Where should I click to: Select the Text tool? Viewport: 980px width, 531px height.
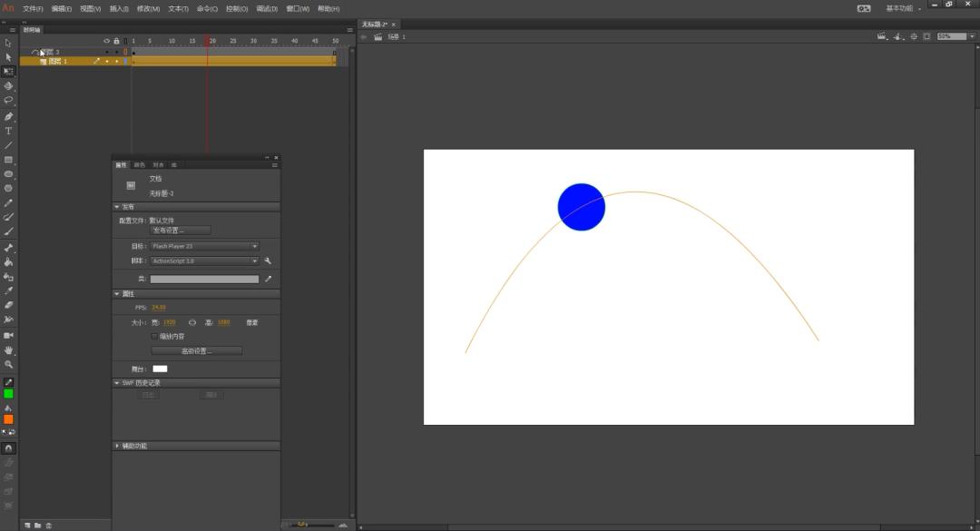pos(9,131)
